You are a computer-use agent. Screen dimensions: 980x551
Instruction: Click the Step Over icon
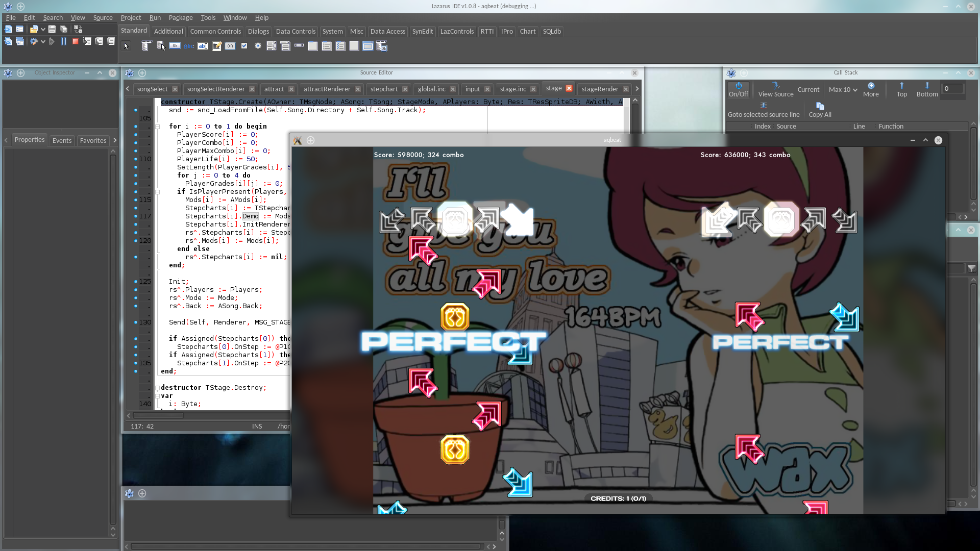tap(99, 41)
